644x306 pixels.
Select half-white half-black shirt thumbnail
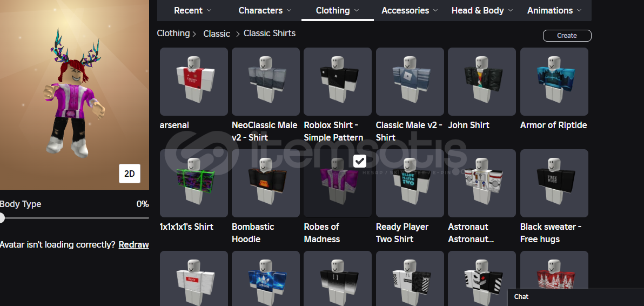(410, 278)
